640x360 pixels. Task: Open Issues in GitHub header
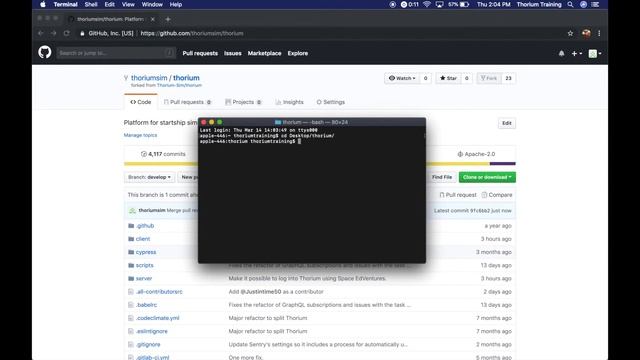point(233,53)
